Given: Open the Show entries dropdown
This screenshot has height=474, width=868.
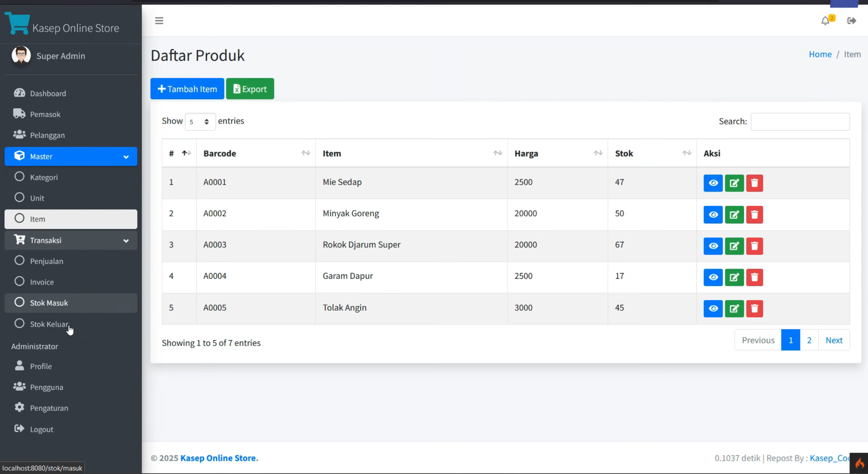Looking at the screenshot, I should coord(200,122).
